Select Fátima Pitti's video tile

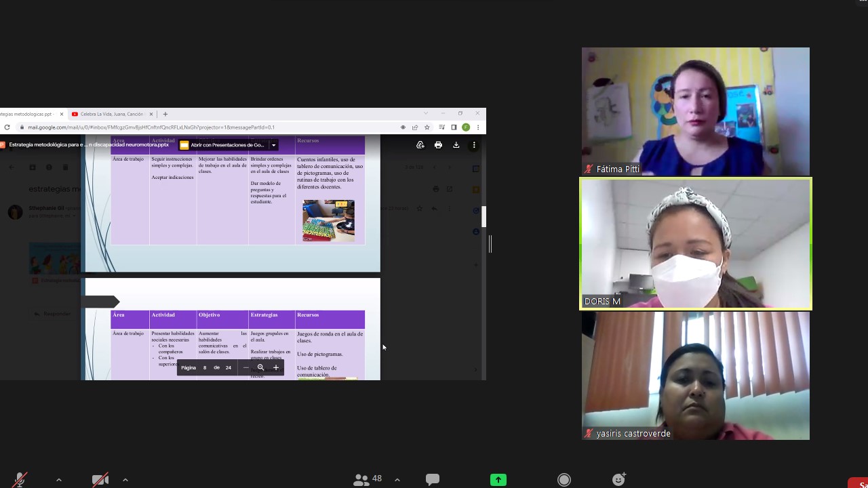pos(695,111)
